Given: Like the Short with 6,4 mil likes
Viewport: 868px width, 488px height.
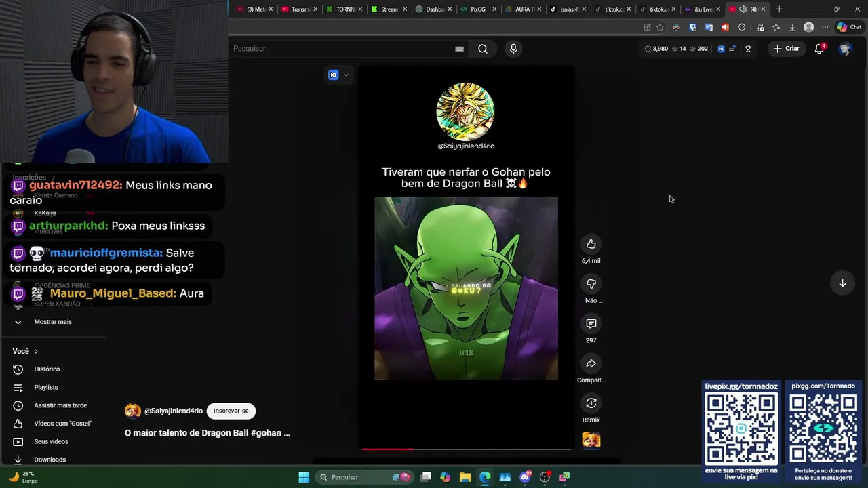Looking at the screenshot, I should (x=591, y=244).
